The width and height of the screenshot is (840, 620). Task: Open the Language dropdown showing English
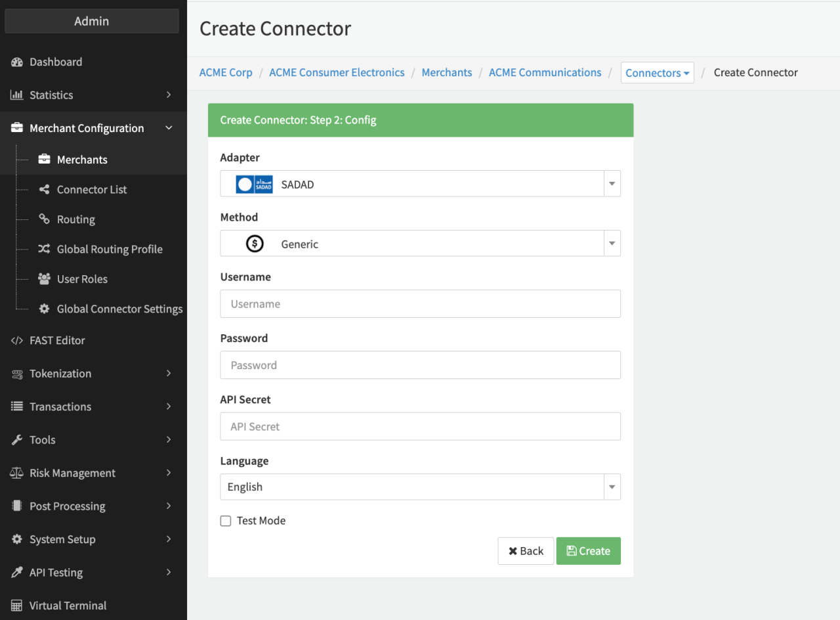click(420, 487)
